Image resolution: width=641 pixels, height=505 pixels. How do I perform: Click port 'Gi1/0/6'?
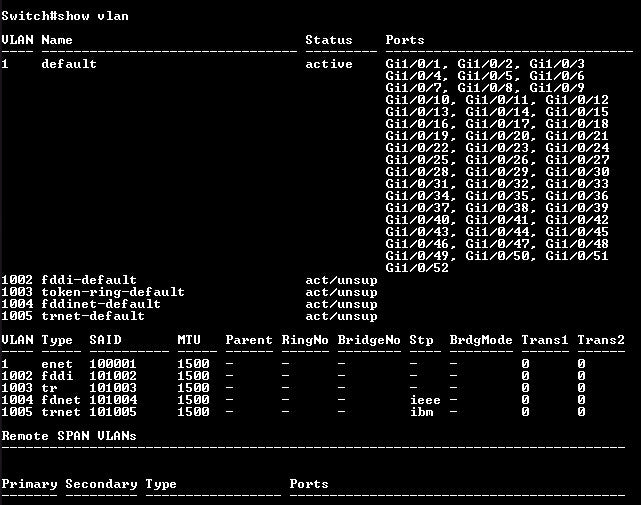pyautogui.click(x=557, y=76)
